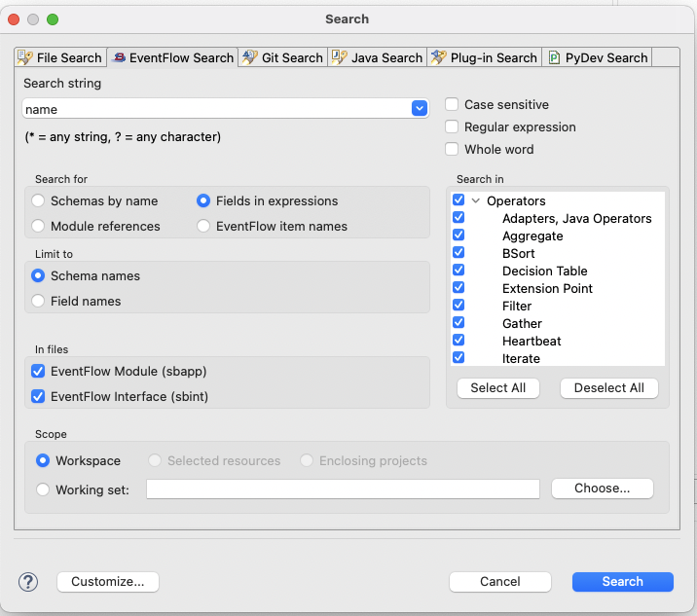Click the Working set text field
The width and height of the screenshot is (697, 616).
point(343,489)
